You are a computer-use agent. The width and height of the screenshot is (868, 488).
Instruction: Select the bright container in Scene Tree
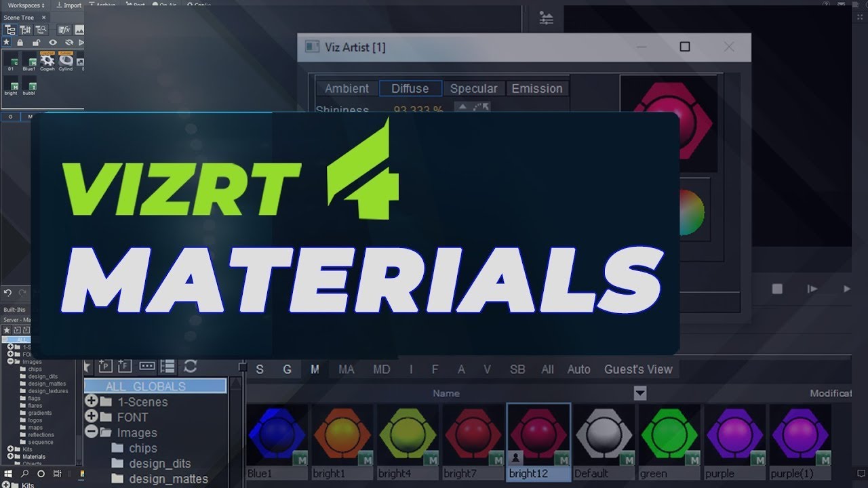[11, 87]
